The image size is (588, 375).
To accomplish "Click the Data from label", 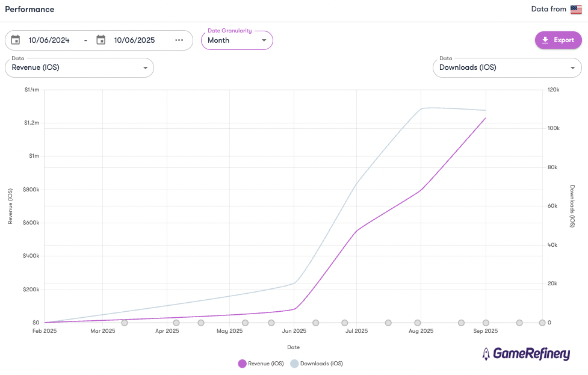I will tap(548, 10).
